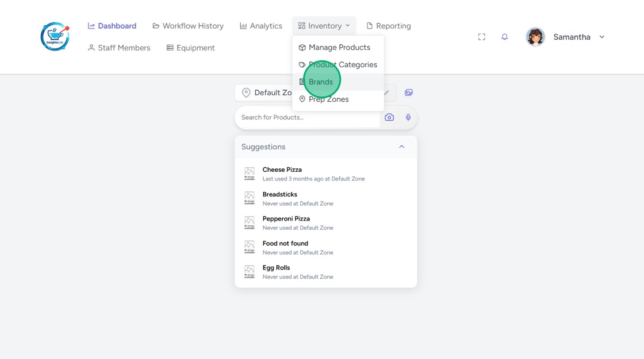644x359 pixels.
Task: Click the image gallery icon beside zone
Action: [409, 92]
